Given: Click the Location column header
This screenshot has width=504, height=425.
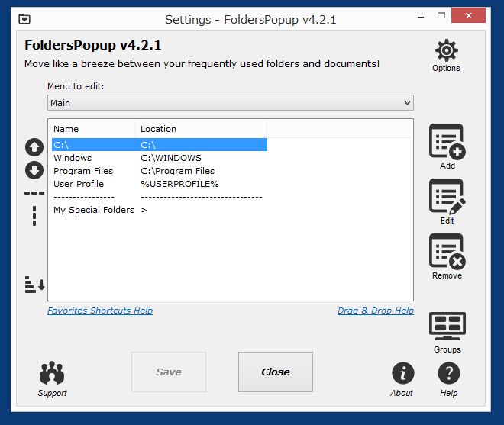Looking at the screenshot, I should (201, 129).
